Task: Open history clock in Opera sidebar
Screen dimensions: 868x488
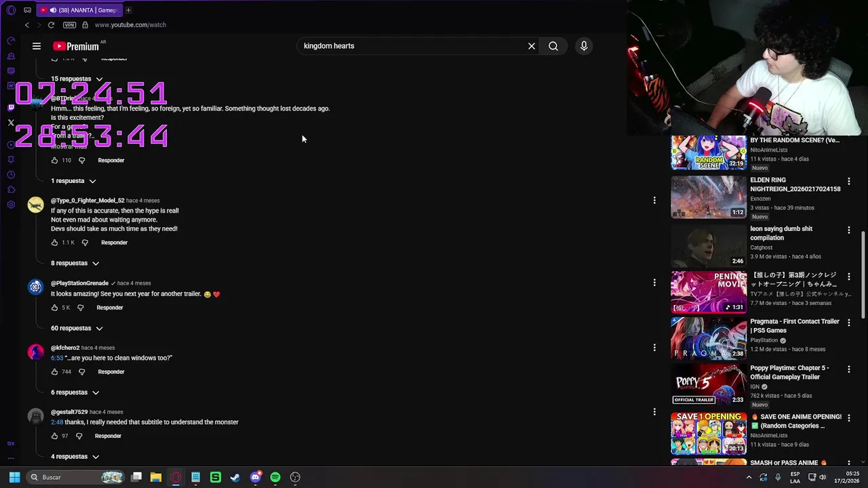Action: point(11,175)
